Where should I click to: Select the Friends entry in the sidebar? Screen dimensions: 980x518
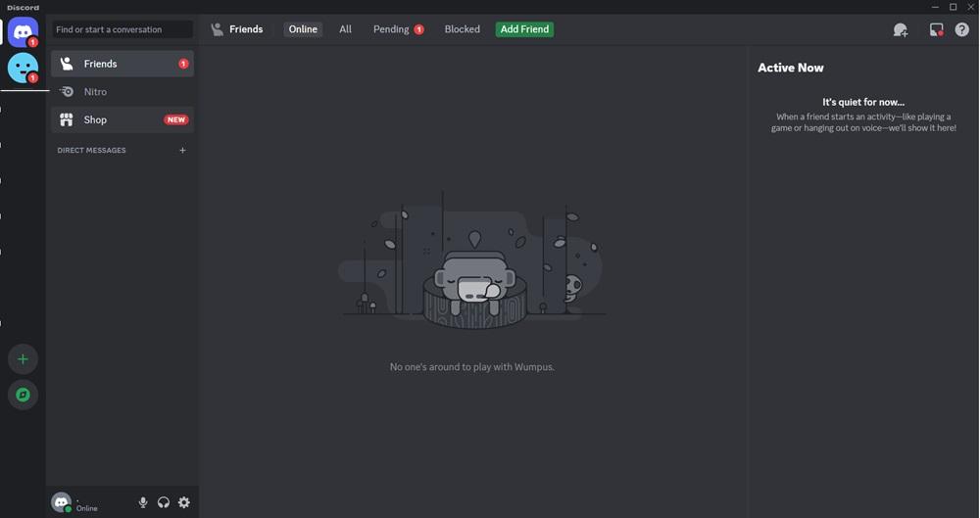coord(122,64)
